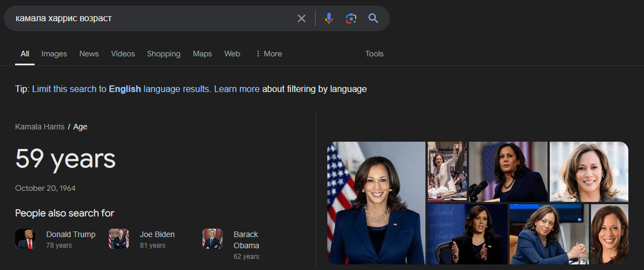Click the Kamala Harris breadcrumb link
Screen dimensions: 644x270
tap(40, 127)
